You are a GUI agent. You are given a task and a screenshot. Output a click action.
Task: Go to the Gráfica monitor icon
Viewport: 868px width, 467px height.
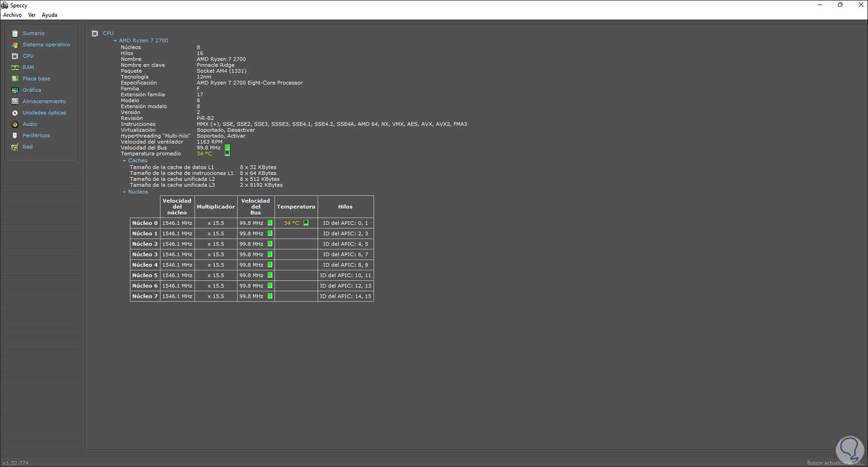pyautogui.click(x=15, y=90)
